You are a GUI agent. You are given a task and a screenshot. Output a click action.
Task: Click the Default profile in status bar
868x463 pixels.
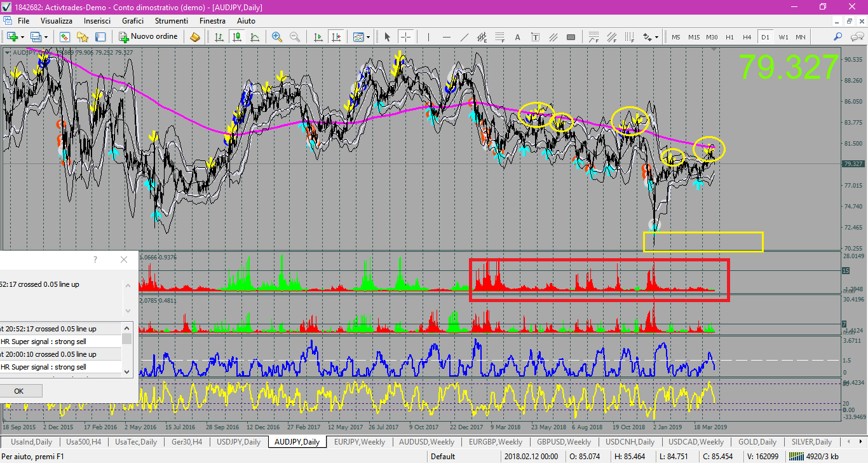point(443,456)
